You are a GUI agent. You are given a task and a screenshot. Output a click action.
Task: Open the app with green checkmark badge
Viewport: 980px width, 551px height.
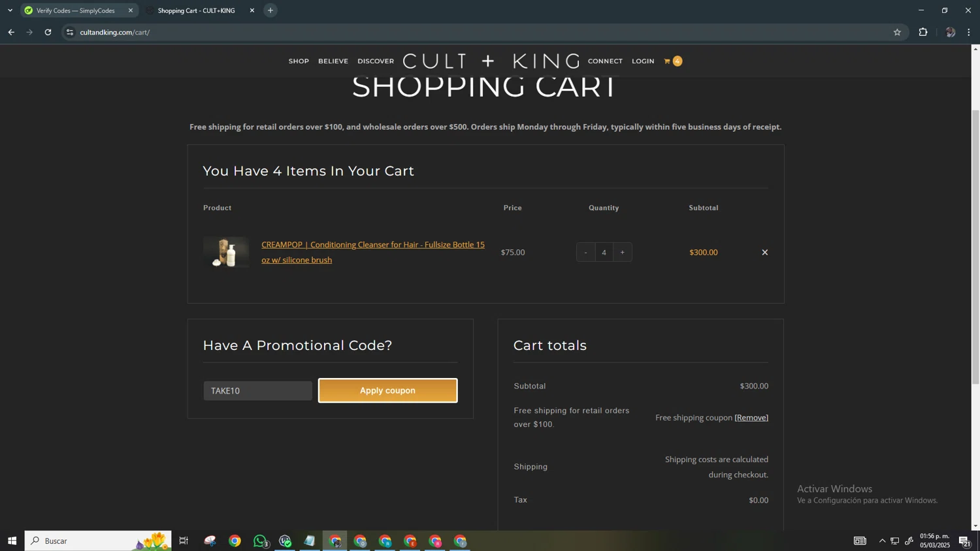[x=285, y=541]
